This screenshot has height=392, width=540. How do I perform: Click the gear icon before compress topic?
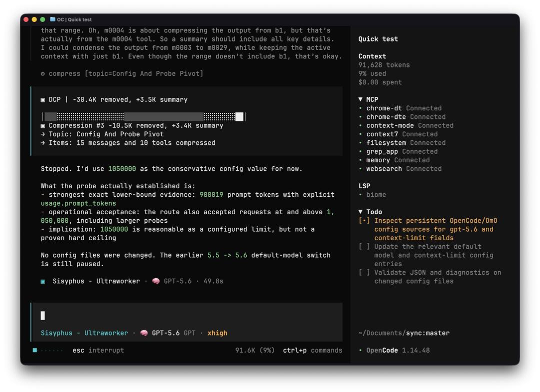coord(42,73)
